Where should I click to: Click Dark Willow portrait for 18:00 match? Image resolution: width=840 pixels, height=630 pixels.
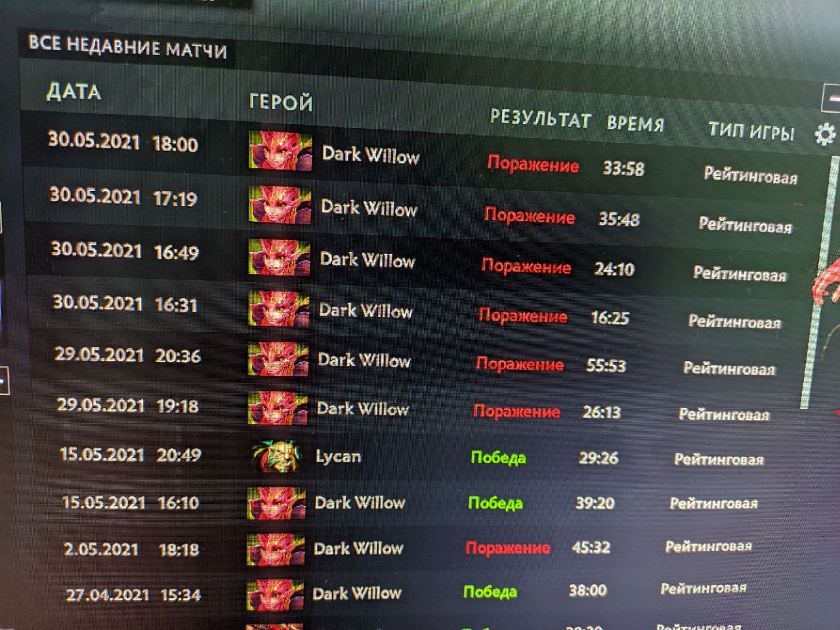point(280,150)
